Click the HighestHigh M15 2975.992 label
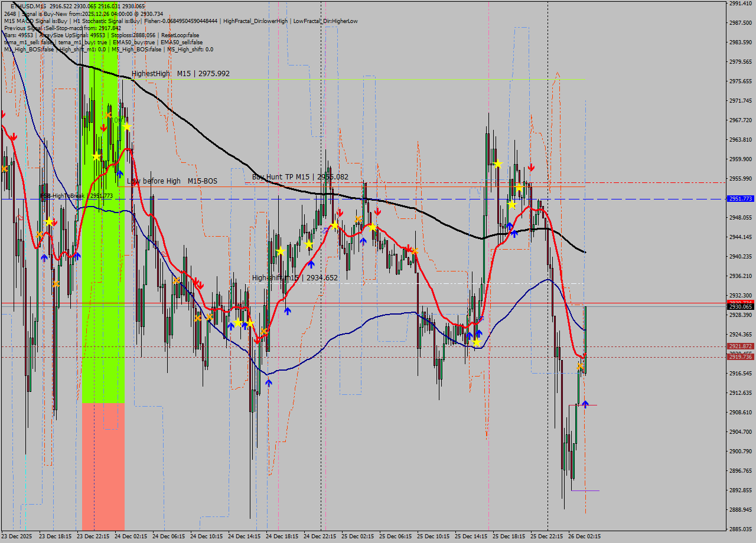The width and height of the screenshot is (756, 543). (180, 73)
